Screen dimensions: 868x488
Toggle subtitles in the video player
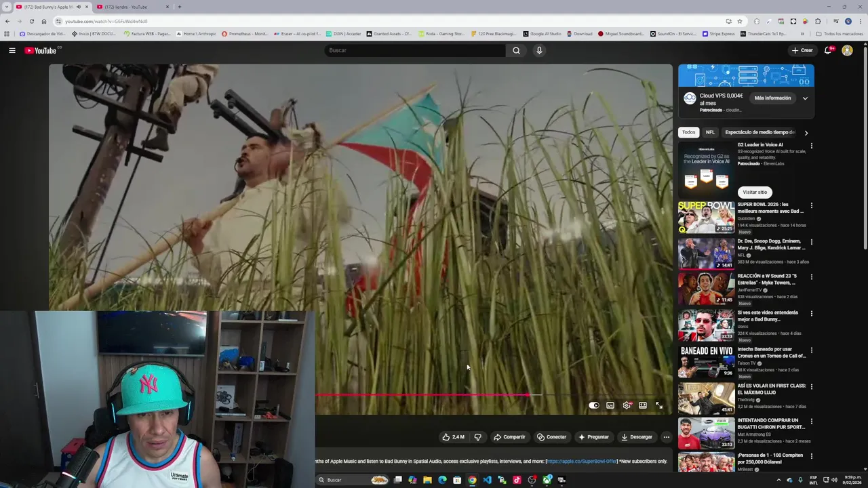(x=610, y=405)
